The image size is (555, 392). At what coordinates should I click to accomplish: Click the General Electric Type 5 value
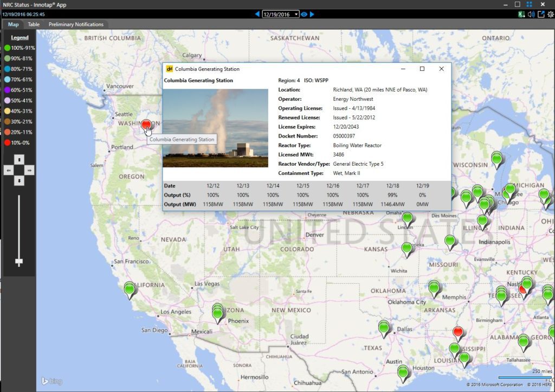[358, 164]
